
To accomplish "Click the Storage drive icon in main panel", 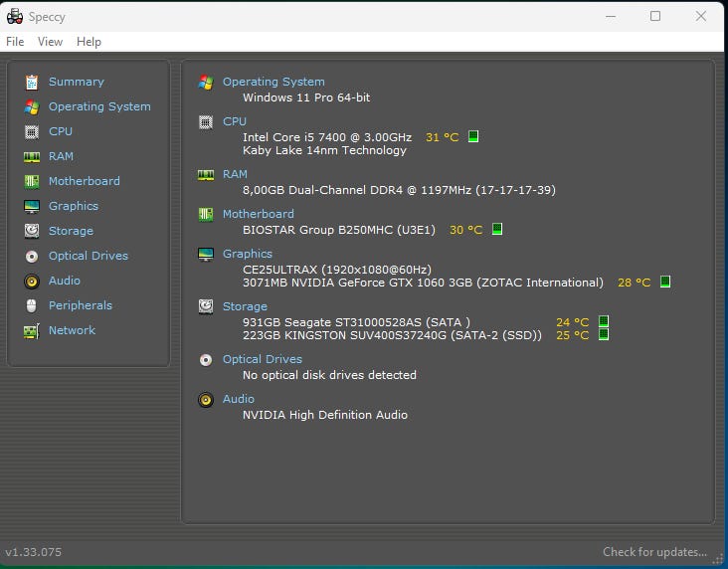I will pyautogui.click(x=206, y=306).
